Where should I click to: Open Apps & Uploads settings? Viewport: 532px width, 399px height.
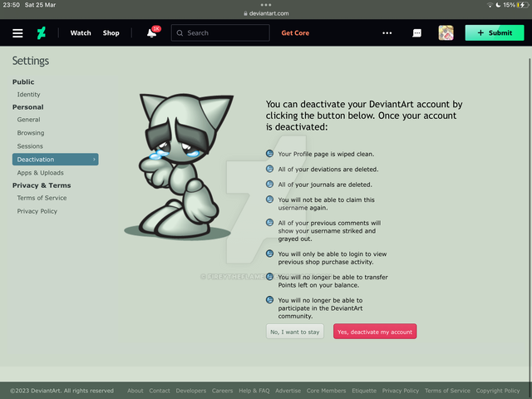point(41,173)
